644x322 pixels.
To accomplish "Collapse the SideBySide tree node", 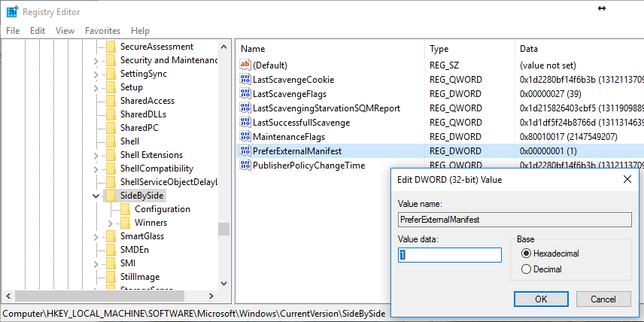I will [96, 196].
